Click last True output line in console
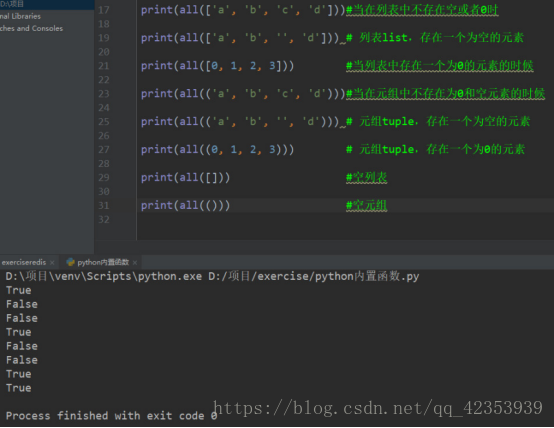 (x=19, y=388)
